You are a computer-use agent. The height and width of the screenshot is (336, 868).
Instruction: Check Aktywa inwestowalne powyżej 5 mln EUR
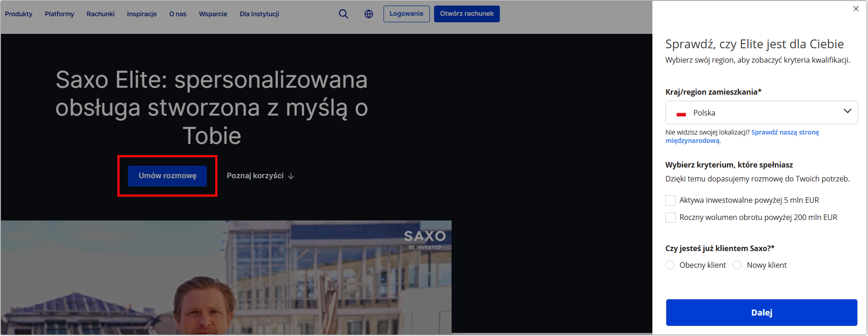pyautogui.click(x=670, y=200)
